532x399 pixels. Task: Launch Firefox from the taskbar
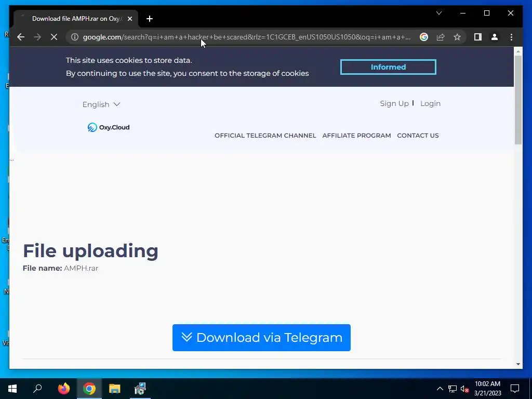tap(63, 389)
